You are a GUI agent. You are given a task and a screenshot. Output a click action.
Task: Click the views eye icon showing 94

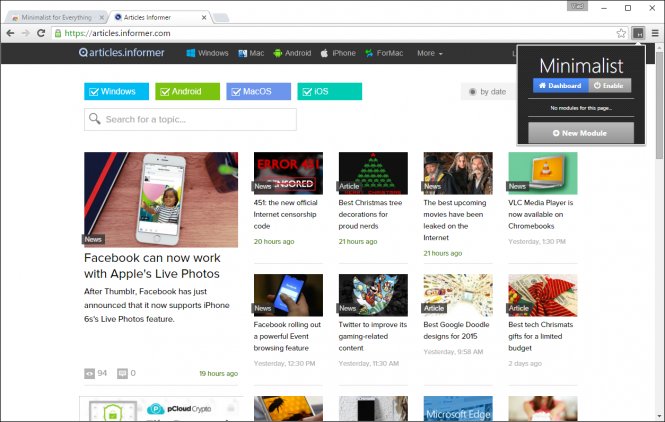click(89, 374)
